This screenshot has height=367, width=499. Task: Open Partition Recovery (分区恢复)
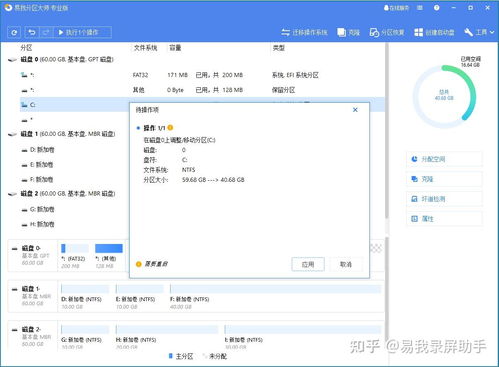click(387, 32)
